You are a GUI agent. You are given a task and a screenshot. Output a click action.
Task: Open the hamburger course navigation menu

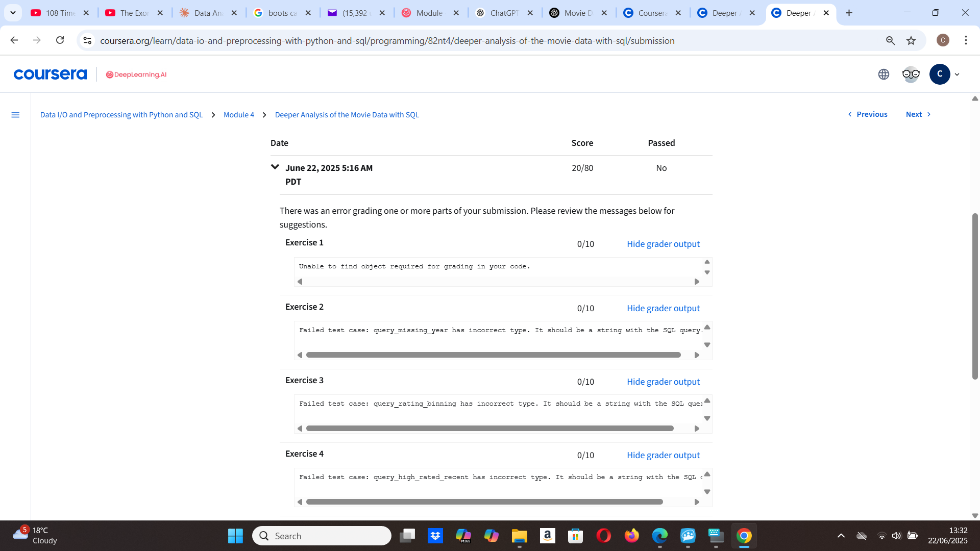click(x=15, y=115)
